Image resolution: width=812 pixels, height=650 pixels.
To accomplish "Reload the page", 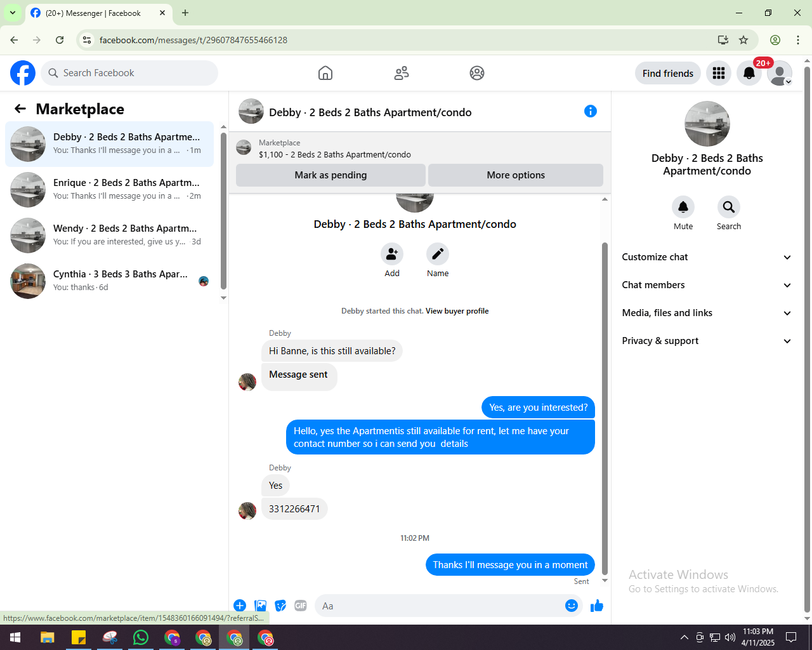I will (x=60, y=40).
